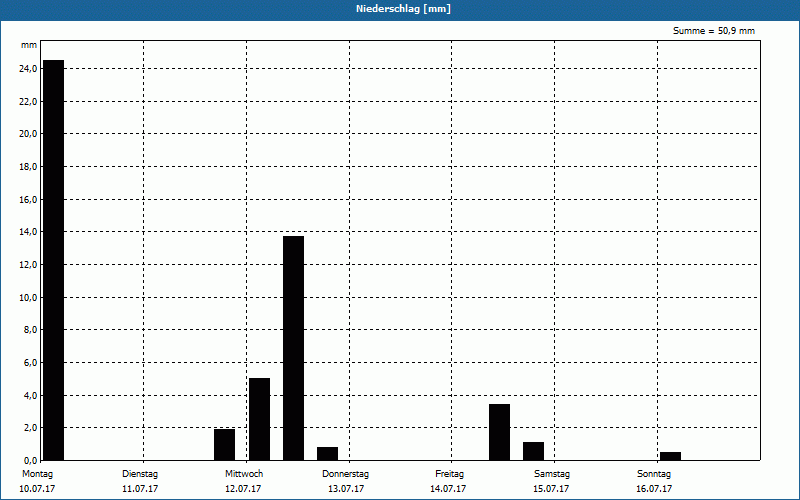Screen dimensions: 800x500
Task: Click the 24,0 y-axis value
Action: pyautogui.click(x=28, y=69)
